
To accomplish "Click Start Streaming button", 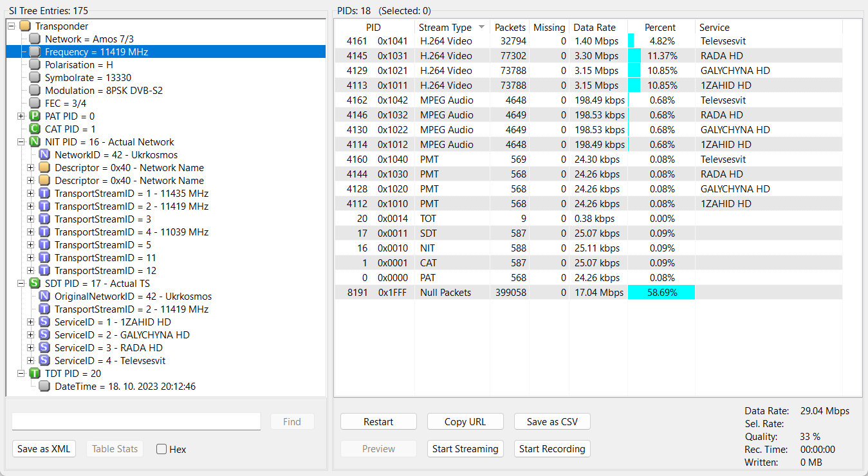I will [465, 449].
